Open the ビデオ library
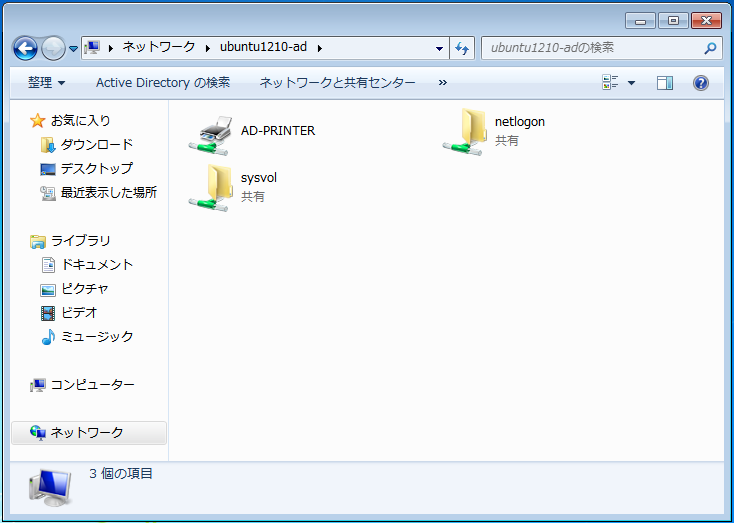734x523 pixels. (79, 312)
